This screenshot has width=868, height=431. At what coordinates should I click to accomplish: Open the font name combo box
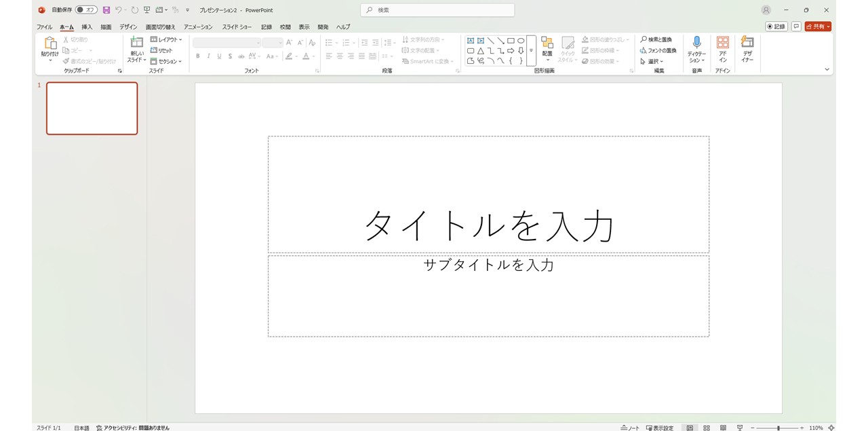[x=227, y=43]
